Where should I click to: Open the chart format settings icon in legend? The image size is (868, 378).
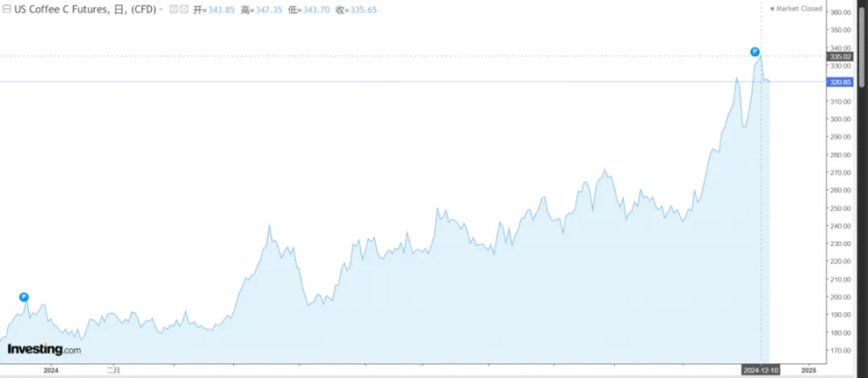point(184,9)
